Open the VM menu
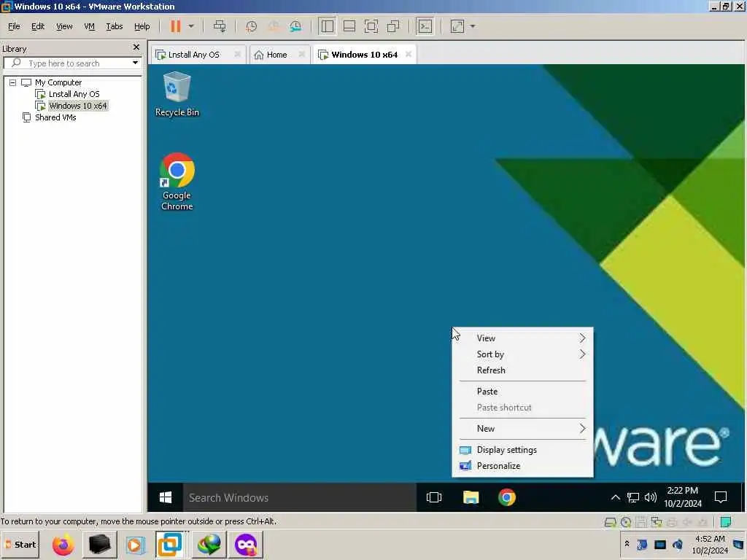Screen dimensions: 747x560 (x=89, y=26)
